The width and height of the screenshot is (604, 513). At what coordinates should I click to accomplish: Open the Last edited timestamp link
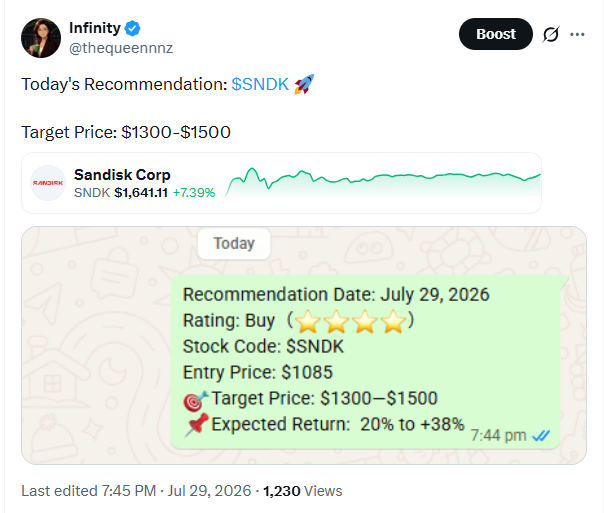point(136,491)
